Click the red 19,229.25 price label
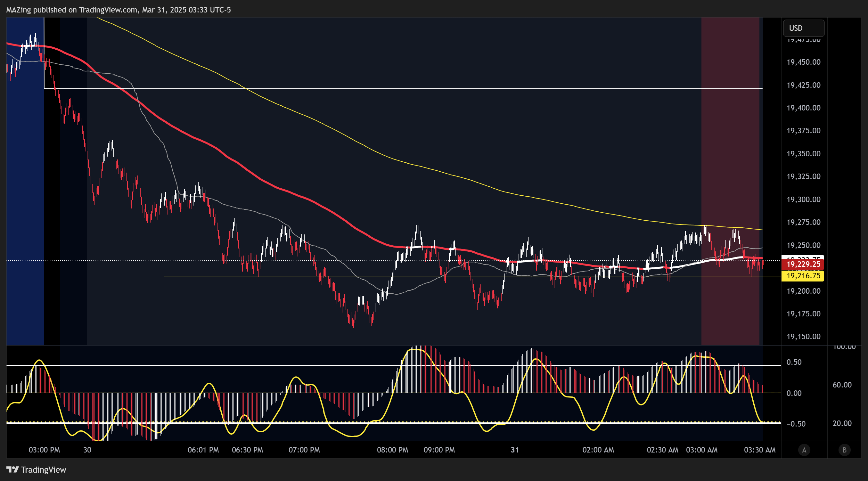The width and height of the screenshot is (868, 481). [803, 264]
